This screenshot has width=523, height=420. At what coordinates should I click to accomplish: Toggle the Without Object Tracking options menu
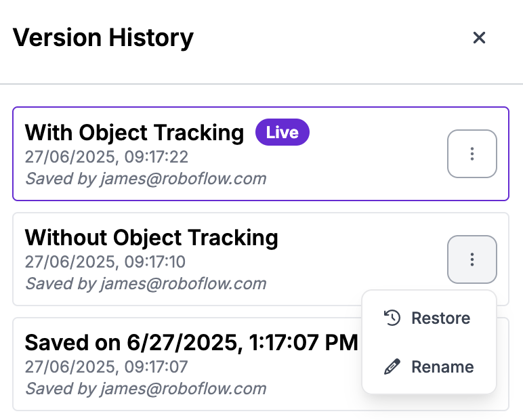pos(472,259)
